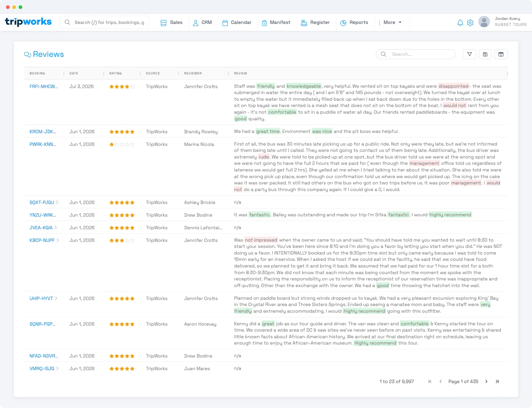Sort by the Date column header

(x=74, y=73)
